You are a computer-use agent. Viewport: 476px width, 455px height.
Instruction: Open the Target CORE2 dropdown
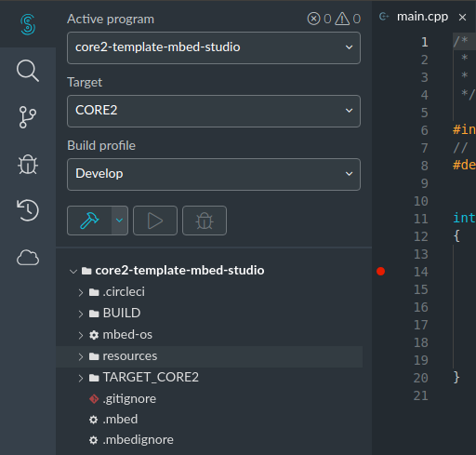coord(214,111)
